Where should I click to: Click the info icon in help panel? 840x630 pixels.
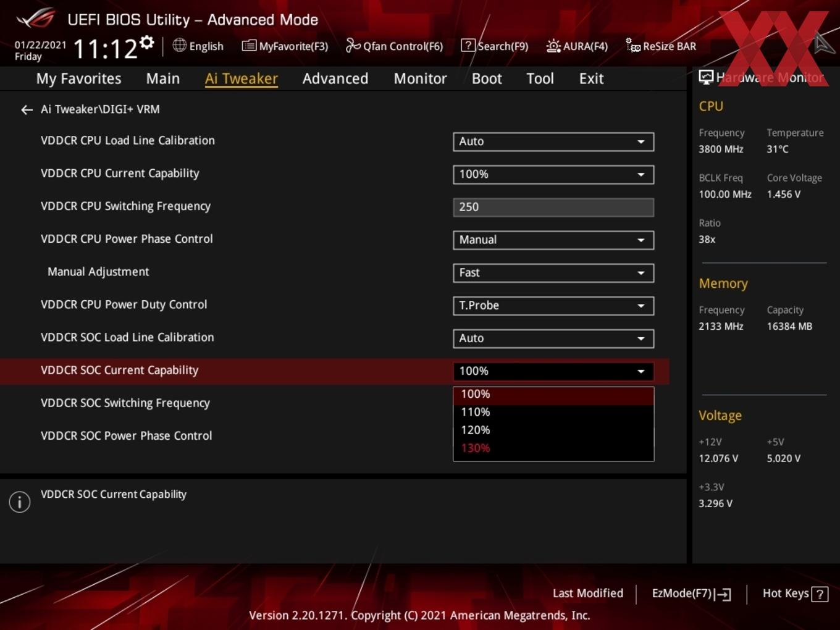pyautogui.click(x=20, y=502)
